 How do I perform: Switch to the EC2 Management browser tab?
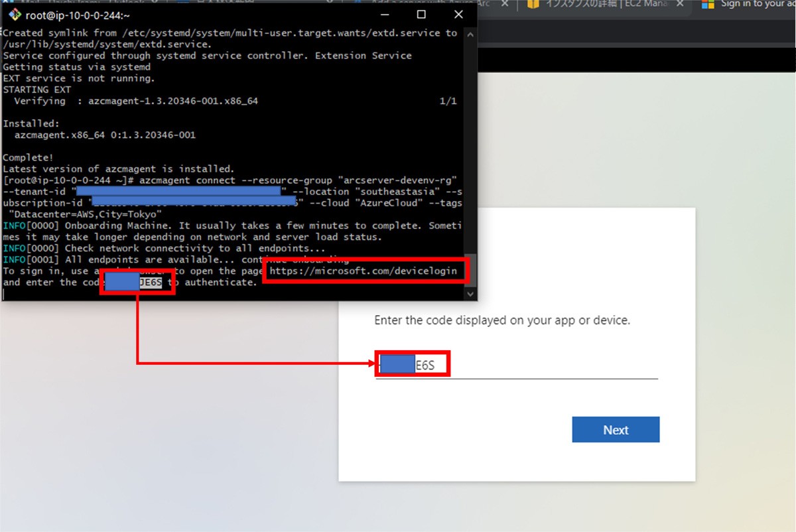pyautogui.click(x=604, y=4)
